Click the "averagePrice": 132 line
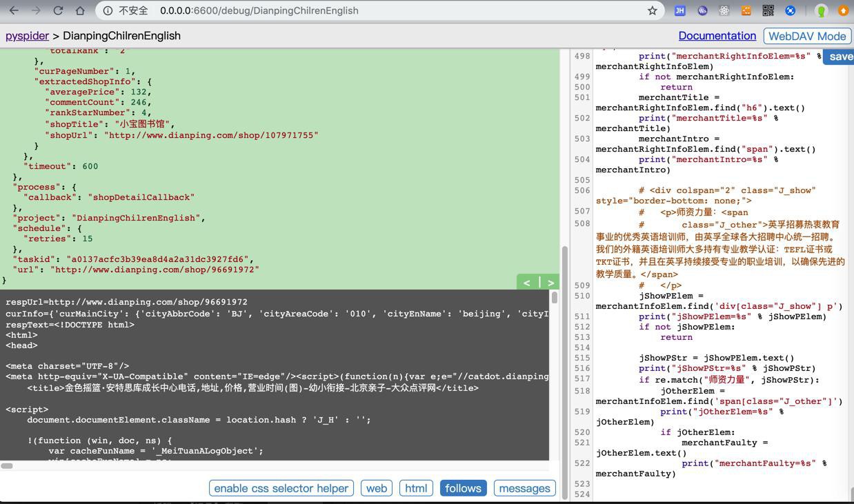 click(x=98, y=92)
